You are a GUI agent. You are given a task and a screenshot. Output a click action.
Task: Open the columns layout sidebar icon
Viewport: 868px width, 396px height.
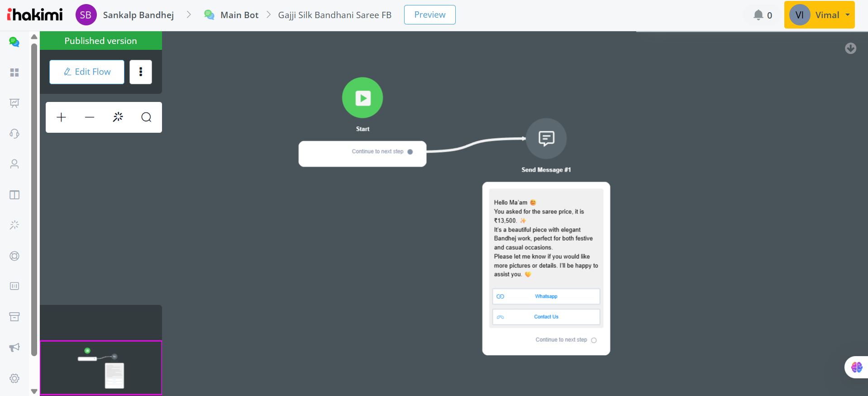(14, 195)
